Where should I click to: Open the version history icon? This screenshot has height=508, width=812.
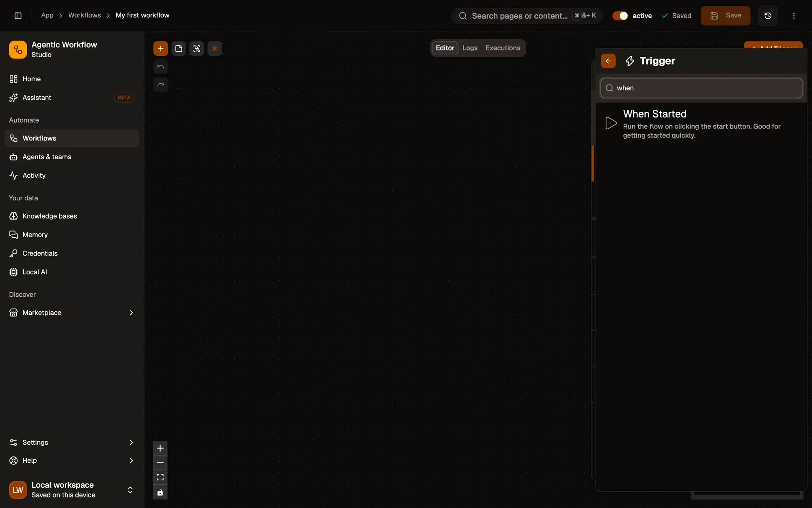pyautogui.click(x=768, y=16)
